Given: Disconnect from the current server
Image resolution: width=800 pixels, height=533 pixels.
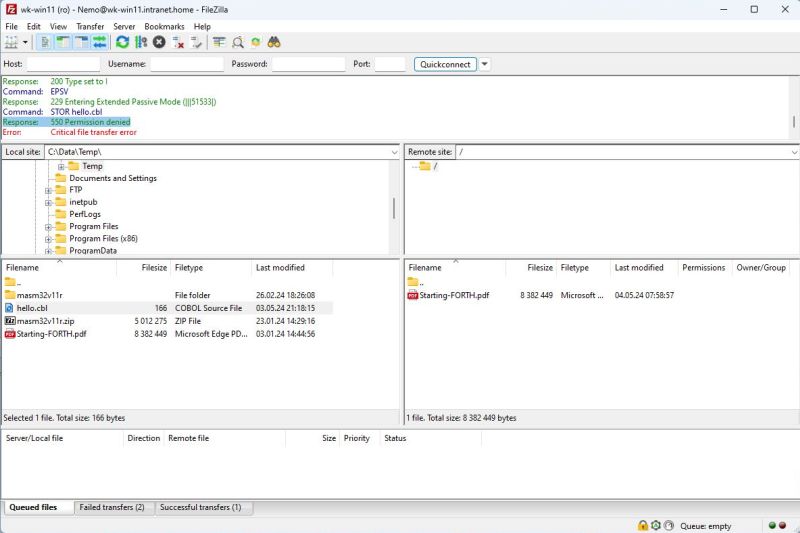Looking at the screenshot, I should coord(178,42).
